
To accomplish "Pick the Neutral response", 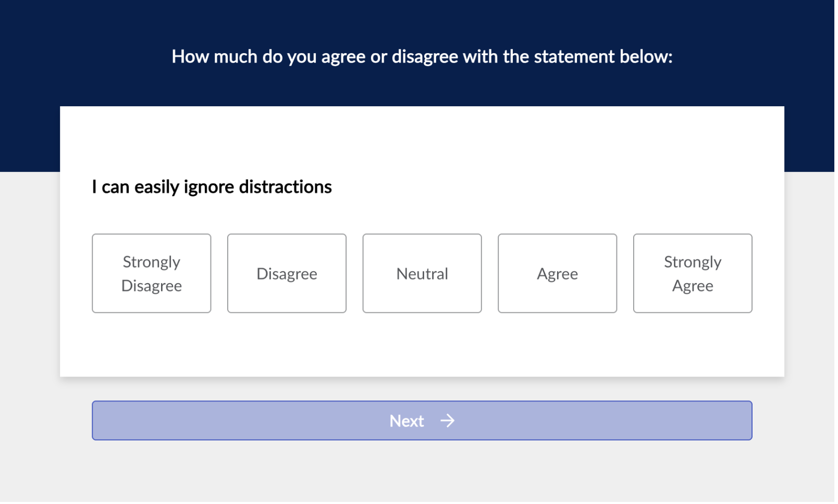I will click(x=422, y=274).
